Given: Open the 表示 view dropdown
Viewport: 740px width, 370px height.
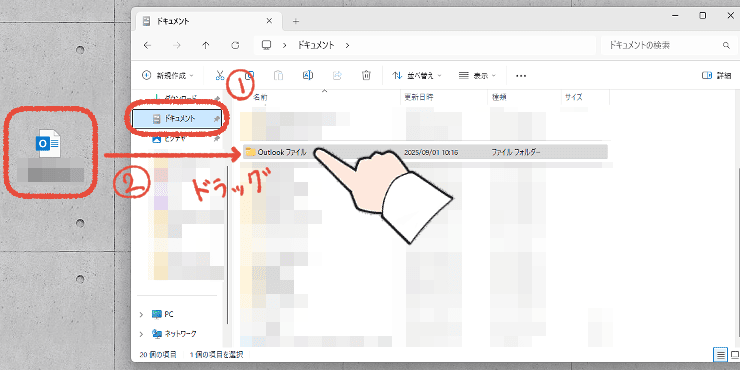Looking at the screenshot, I should pyautogui.click(x=477, y=75).
